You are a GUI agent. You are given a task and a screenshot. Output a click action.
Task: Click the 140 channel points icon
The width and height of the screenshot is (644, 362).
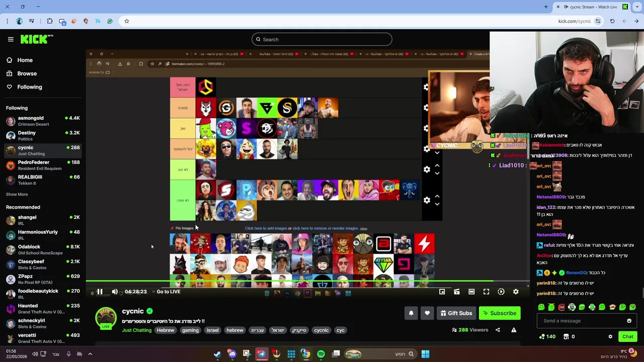[x=547, y=336]
